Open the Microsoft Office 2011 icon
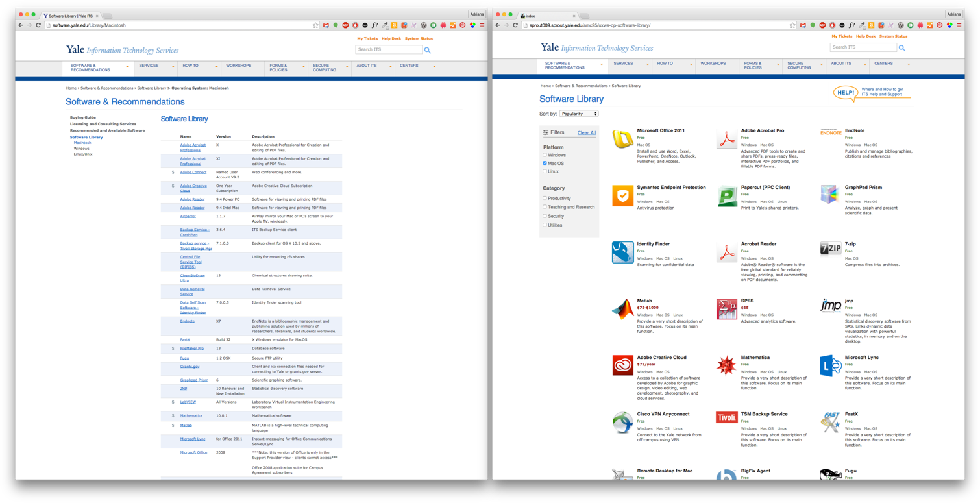Viewport: 980px width, 503px height. point(623,140)
